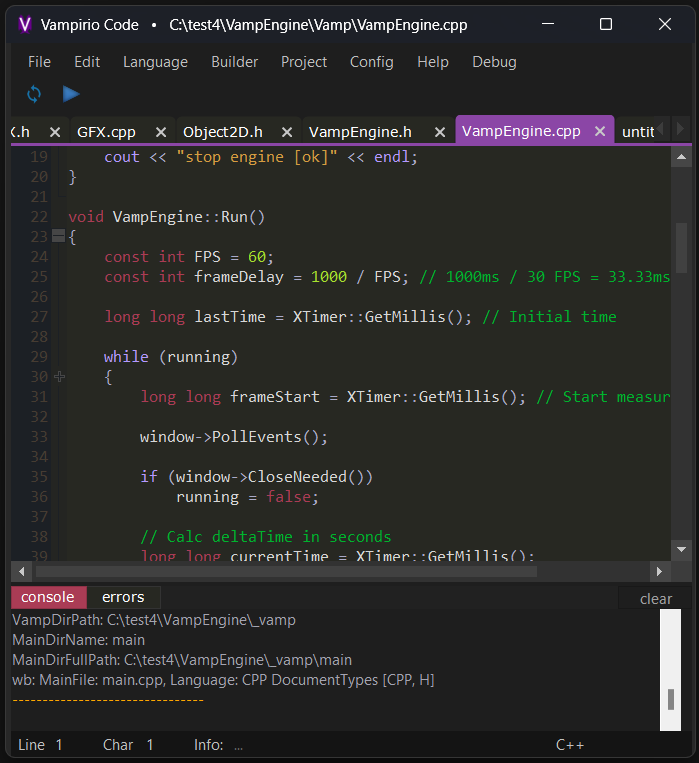
Task: Click the editor vertical scrollbar down arrow
Action: [682, 548]
